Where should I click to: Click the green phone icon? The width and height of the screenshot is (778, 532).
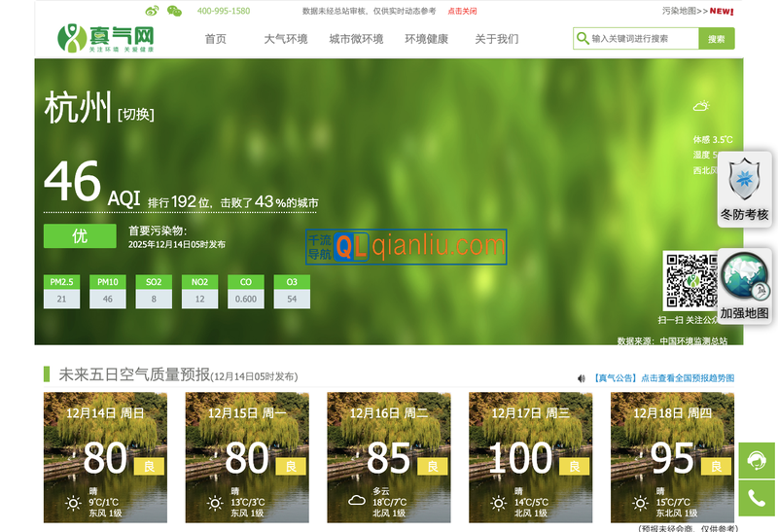coord(756,499)
